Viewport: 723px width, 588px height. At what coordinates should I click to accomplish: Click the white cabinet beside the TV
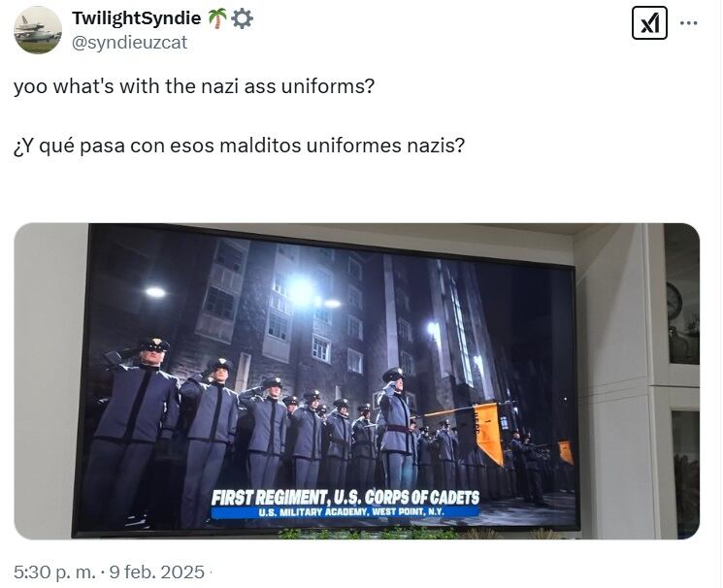point(613,382)
